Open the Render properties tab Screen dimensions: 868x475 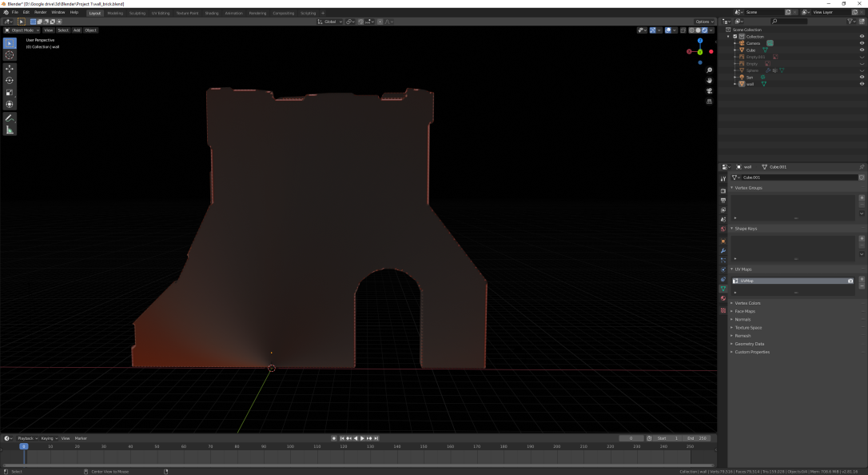723,191
